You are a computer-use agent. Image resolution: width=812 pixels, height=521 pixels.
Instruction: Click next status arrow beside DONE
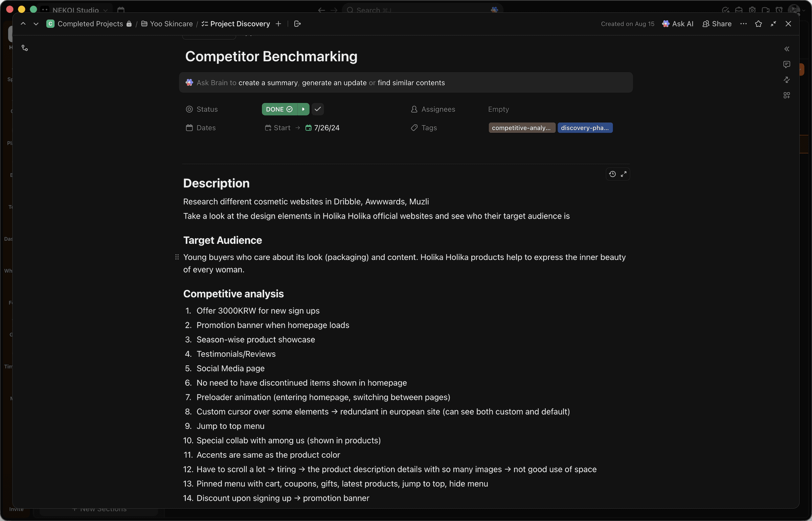[303, 109]
